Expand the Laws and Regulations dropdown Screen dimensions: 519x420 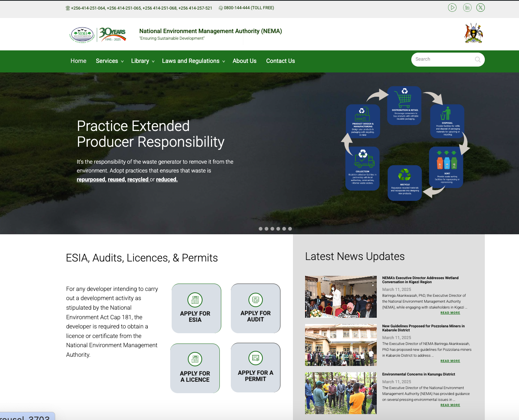click(x=191, y=61)
